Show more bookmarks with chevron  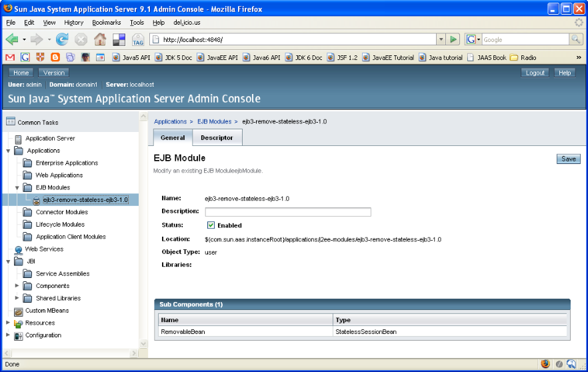579,57
